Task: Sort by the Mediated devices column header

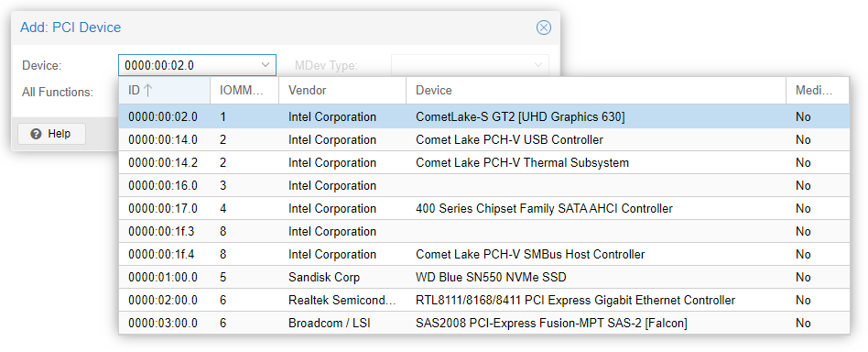Action: click(818, 91)
